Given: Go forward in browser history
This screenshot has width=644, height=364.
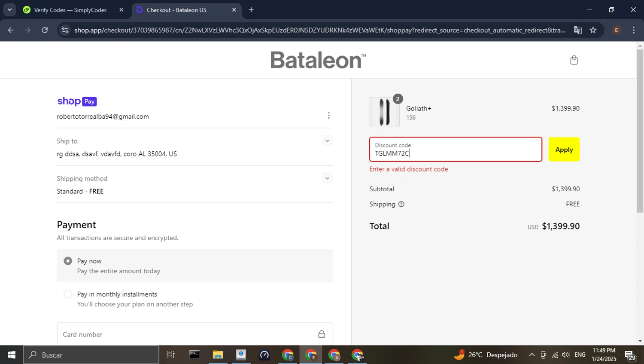Looking at the screenshot, I should tap(27, 30).
